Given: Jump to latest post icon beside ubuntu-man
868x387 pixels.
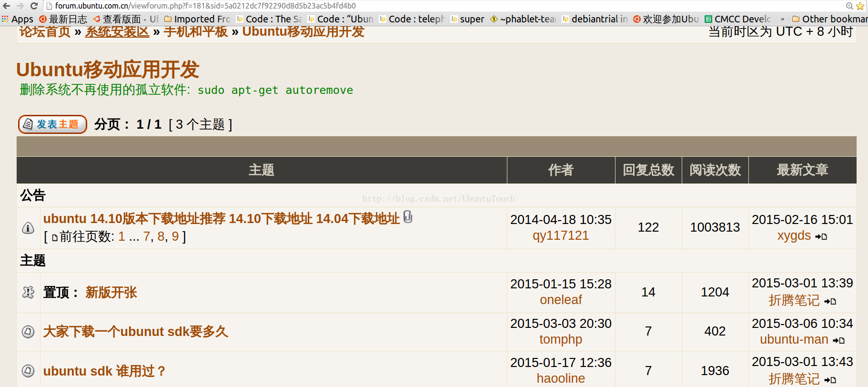Looking at the screenshot, I should [839, 340].
